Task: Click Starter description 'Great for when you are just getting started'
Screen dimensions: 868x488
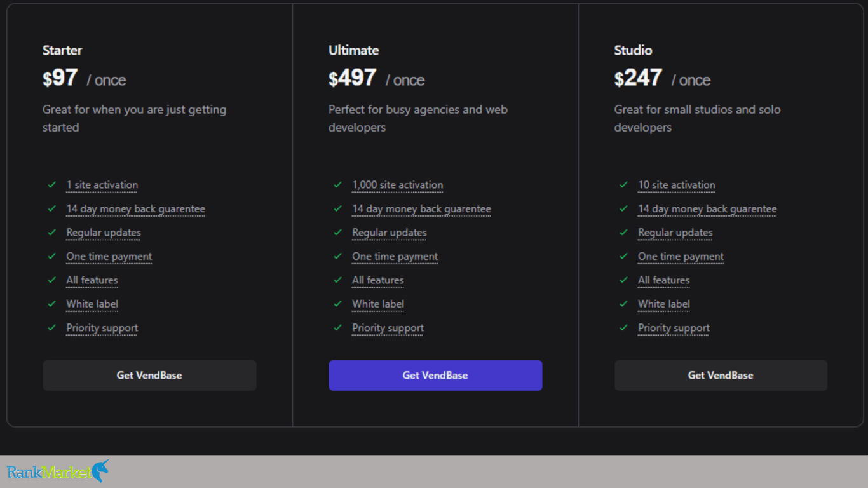Action: pyautogui.click(x=134, y=118)
